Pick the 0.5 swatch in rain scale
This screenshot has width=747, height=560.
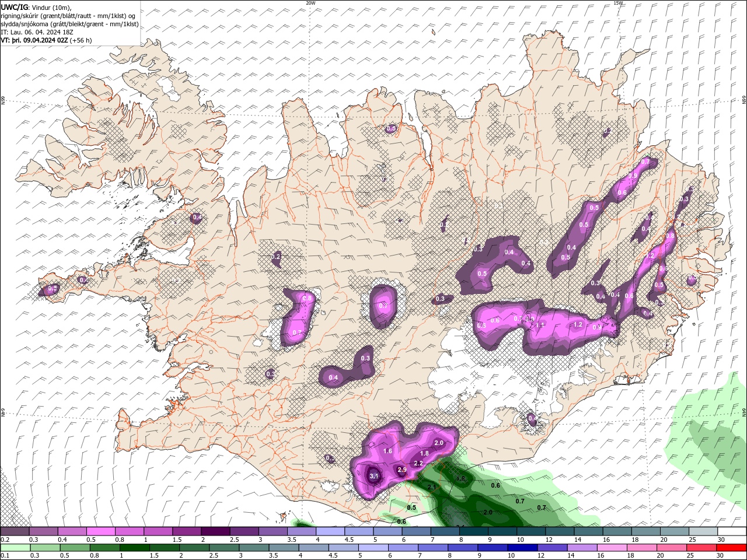click(x=75, y=548)
